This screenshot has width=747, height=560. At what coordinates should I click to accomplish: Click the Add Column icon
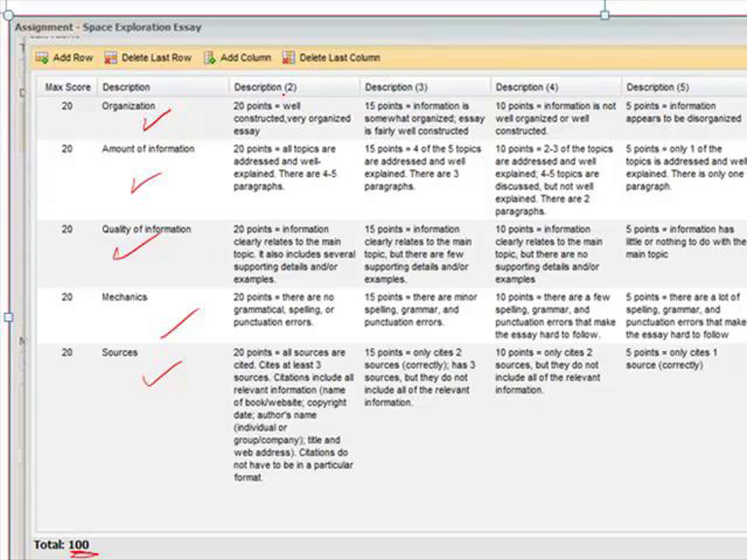pyautogui.click(x=210, y=58)
